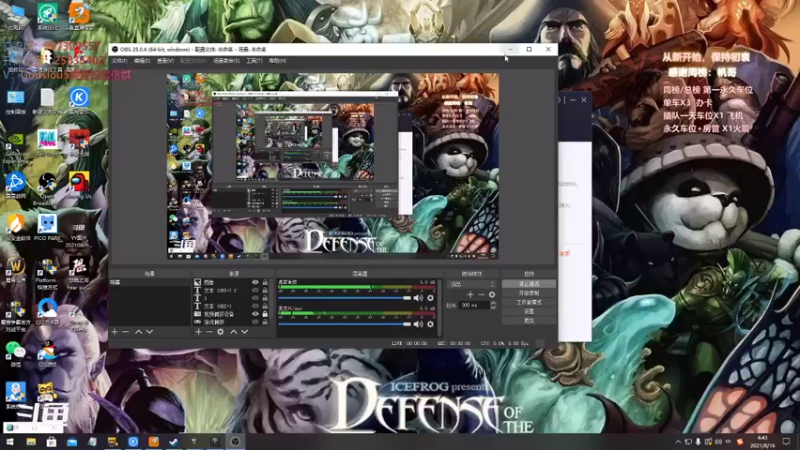Toggle visibility of Text (GDI+) source
Screen dimensions: 800x450
pos(255,306)
